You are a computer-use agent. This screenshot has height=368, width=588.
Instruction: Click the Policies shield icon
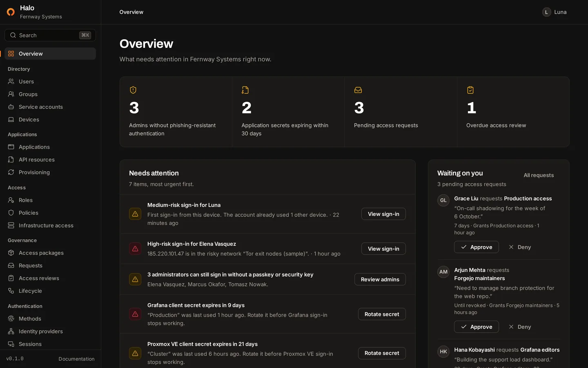pyautogui.click(x=11, y=213)
